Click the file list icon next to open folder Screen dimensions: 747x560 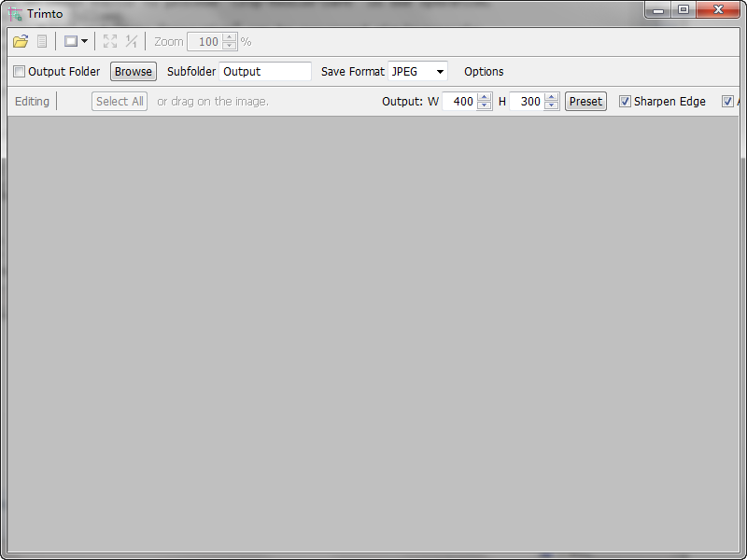point(42,41)
